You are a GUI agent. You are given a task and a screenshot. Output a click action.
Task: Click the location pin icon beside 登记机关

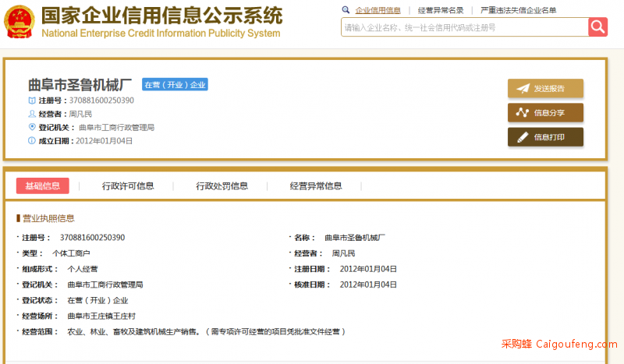(x=32, y=127)
